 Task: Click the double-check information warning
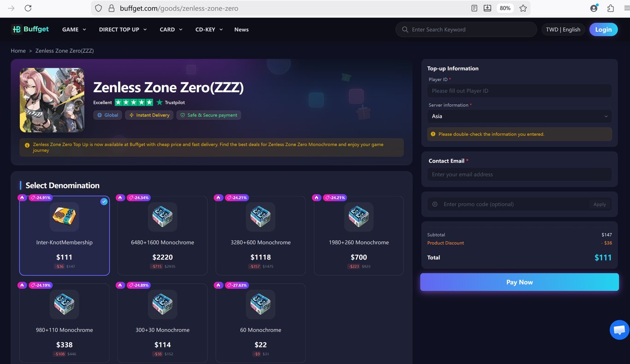(x=519, y=134)
